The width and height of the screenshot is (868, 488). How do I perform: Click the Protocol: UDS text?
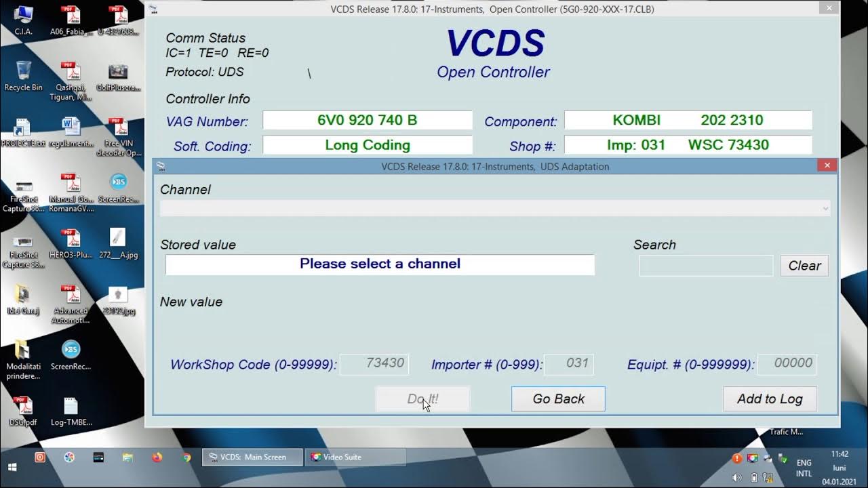tap(205, 72)
